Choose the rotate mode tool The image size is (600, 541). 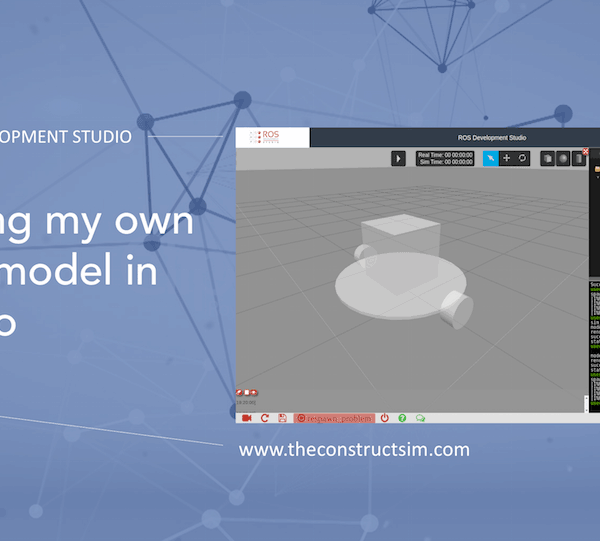[522, 158]
